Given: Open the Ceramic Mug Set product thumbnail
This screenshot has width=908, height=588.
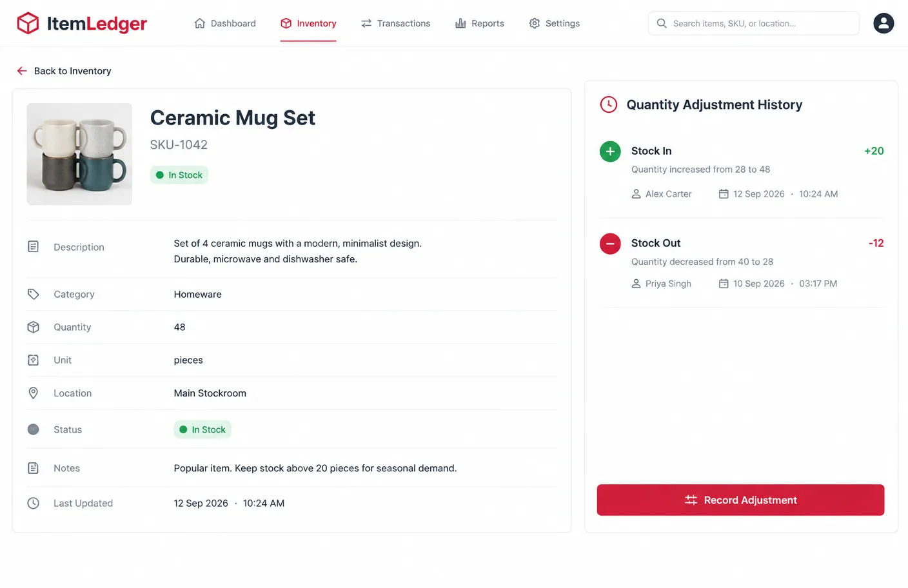Looking at the screenshot, I should 79,154.
